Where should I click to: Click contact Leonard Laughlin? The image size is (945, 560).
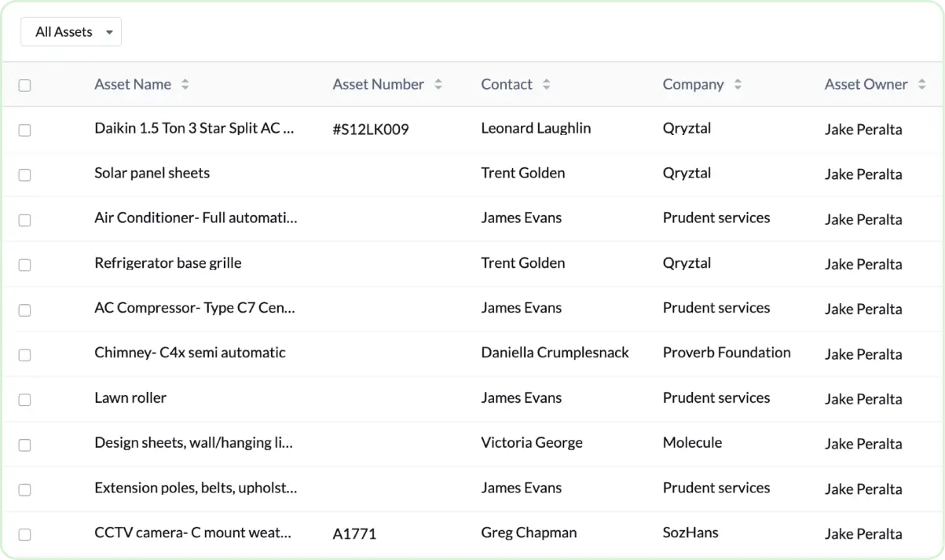(536, 128)
